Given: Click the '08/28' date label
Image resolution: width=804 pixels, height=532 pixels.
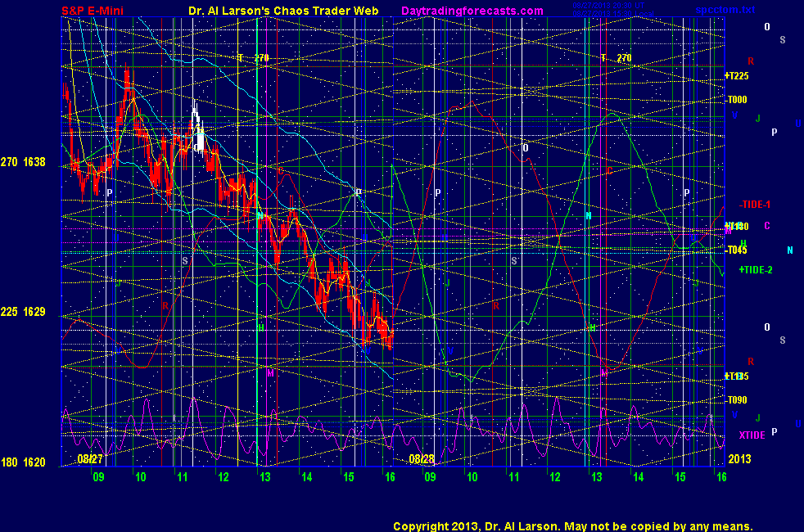Looking at the screenshot, I should click(422, 458).
